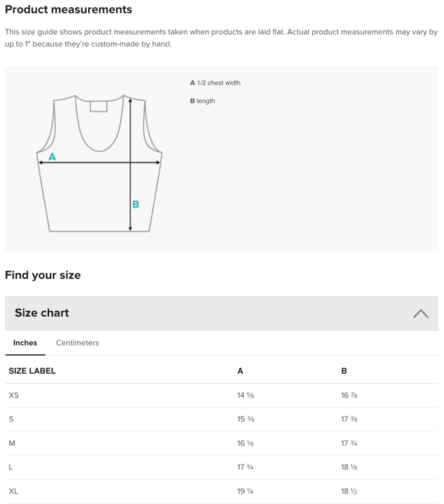Select the M size row label
444x504 pixels.
tap(12, 443)
